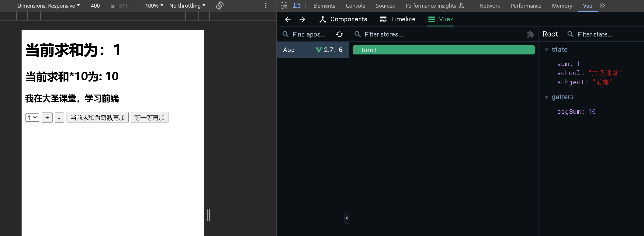Select App 1 in the apps list
Viewport: 644px width, 236px height.
[x=313, y=50]
